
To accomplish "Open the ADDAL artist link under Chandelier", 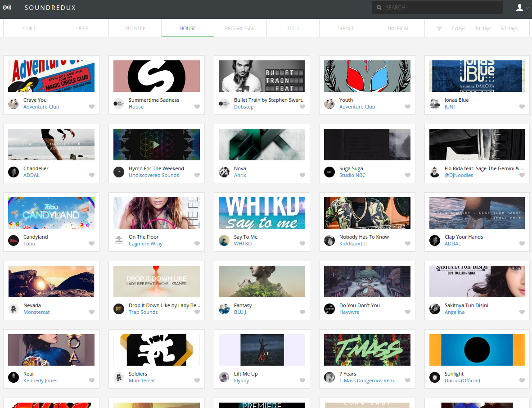I will [32, 175].
